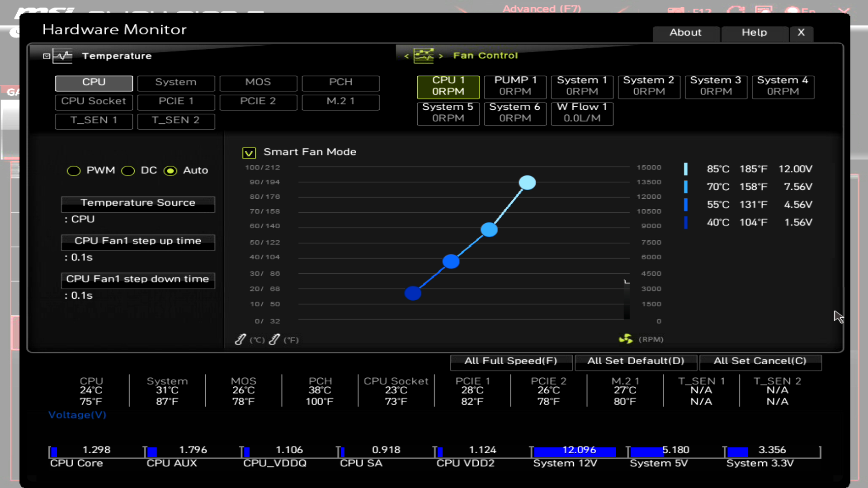Select the DC radio button
The width and height of the screenshot is (868, 488).
[128, 171]
